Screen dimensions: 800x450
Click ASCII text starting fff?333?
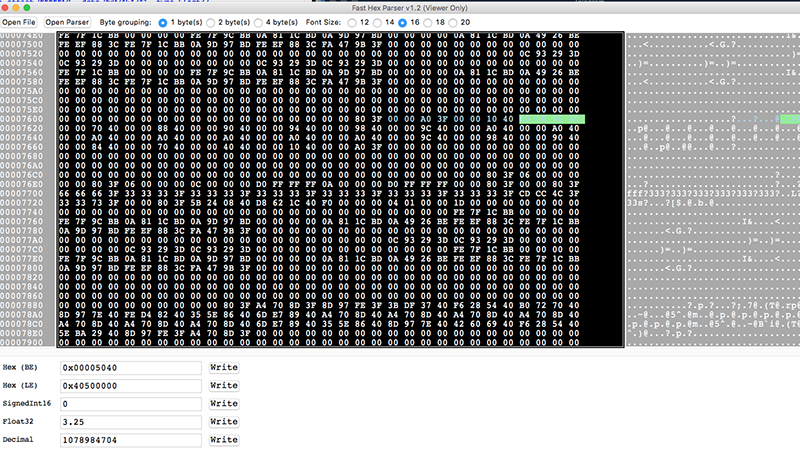click(713, 193)
